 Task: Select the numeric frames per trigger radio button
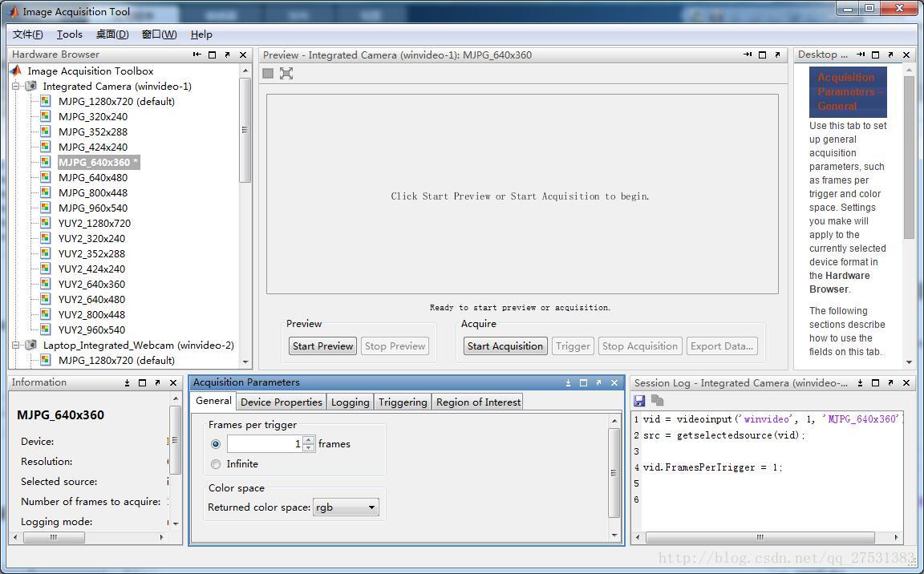tap(216, 444)
